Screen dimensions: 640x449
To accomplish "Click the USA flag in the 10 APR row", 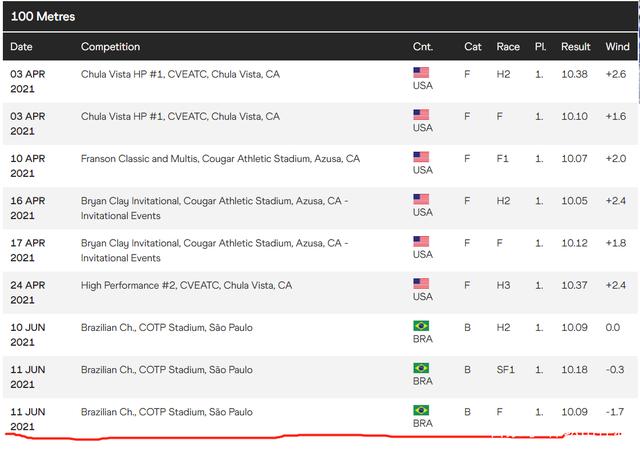I will point(421,157).
